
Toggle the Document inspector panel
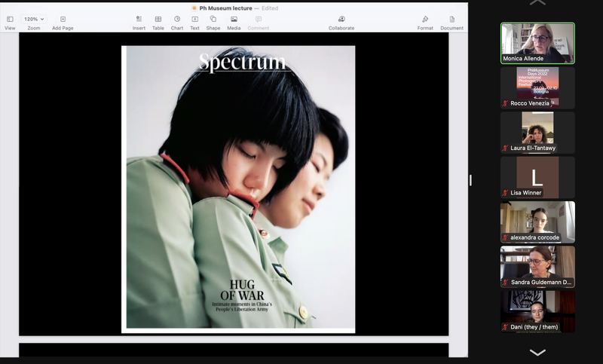[x=451, y=19]
